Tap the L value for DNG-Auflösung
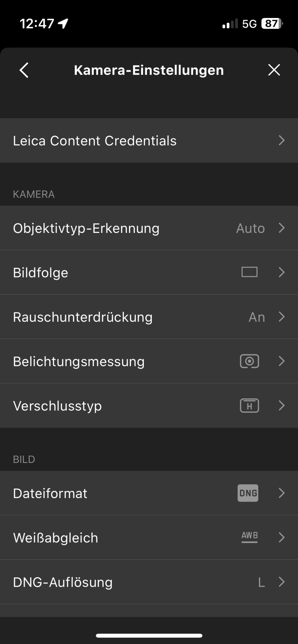Screen dimensions: 298x644 pos(261,582)
